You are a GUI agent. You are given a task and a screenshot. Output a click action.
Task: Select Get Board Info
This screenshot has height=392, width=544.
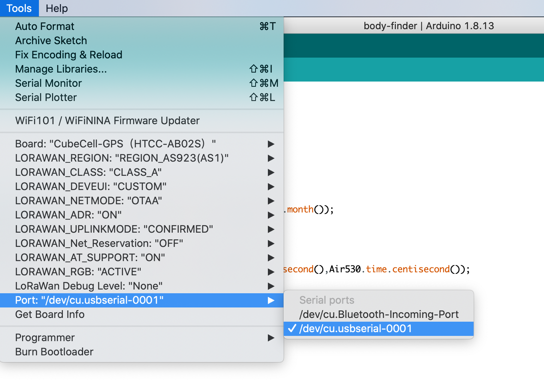point(142,314)
